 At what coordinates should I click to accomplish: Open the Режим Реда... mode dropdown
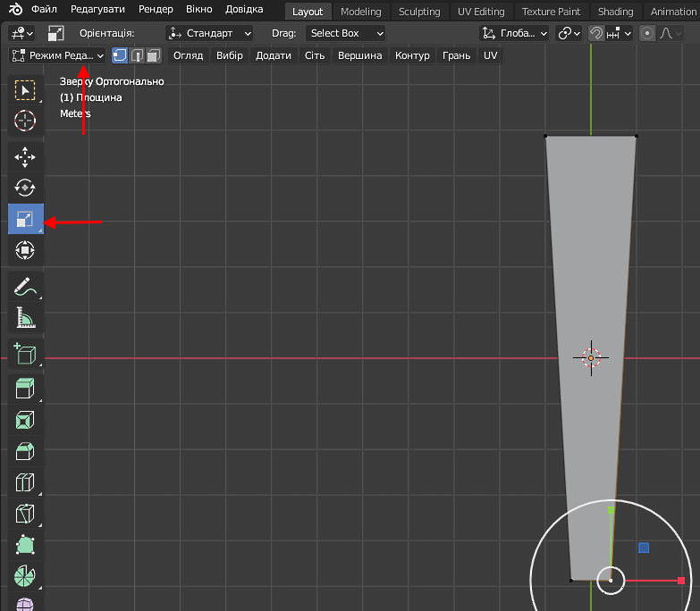(x=57, y=55)
